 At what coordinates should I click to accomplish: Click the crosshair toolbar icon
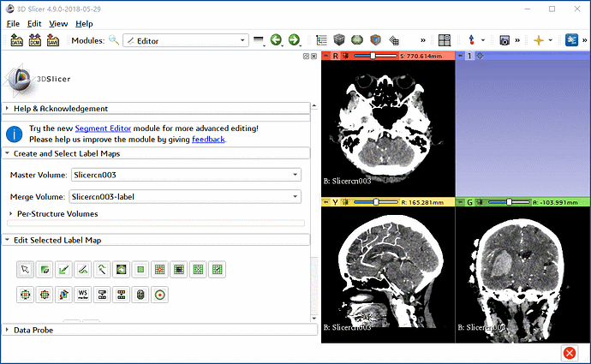coord(539,40)
